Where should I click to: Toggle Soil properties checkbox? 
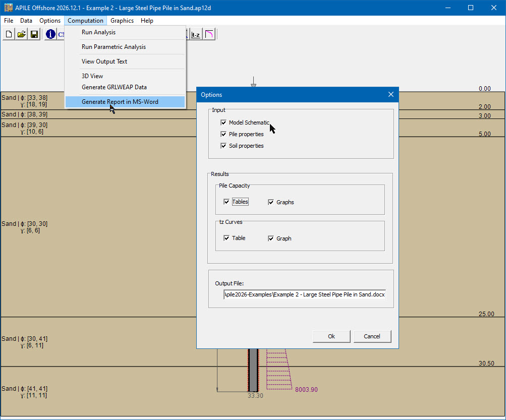(x=223, y=146)
